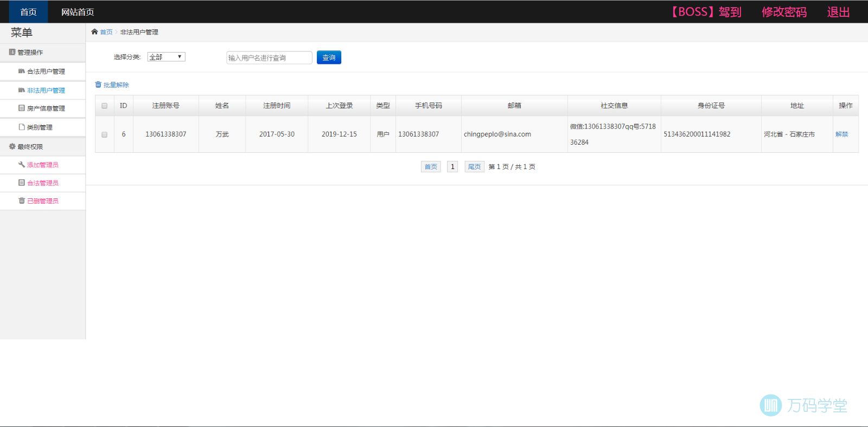Click the 最终权限 section header
This screenshot has width=868, height=427.
(43, 146)
